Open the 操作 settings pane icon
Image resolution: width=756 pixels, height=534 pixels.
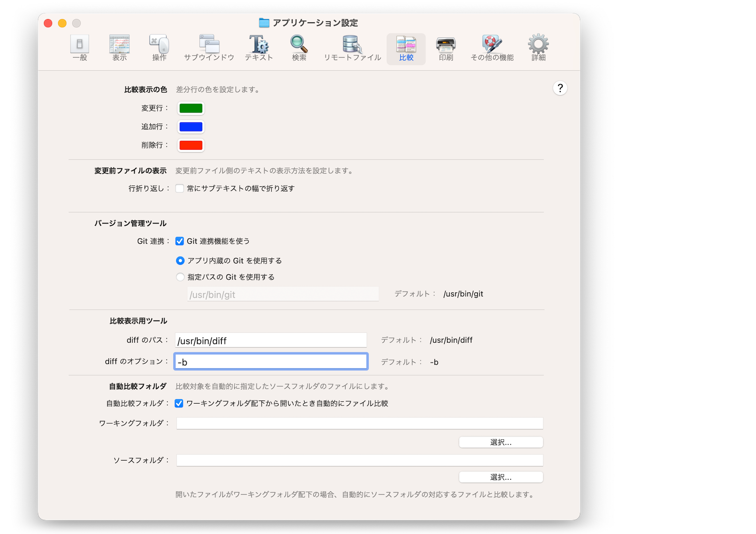159,48
